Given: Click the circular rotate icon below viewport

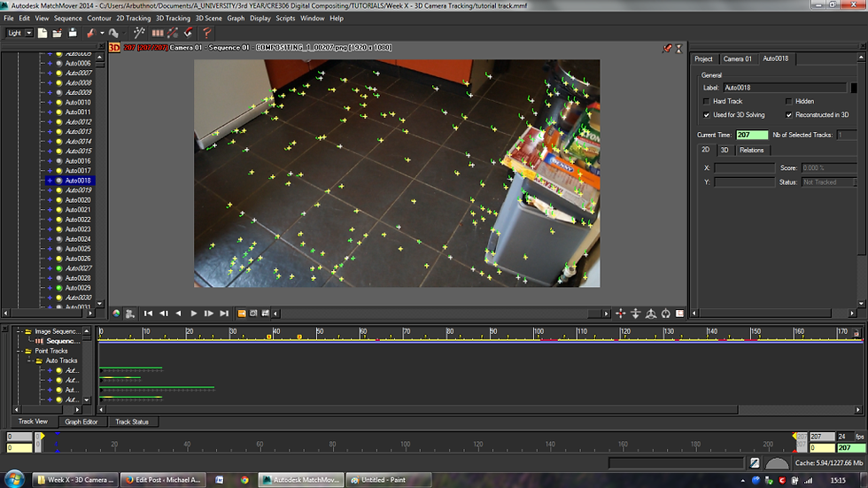Looking at the screenshot, I should point(666,314).
